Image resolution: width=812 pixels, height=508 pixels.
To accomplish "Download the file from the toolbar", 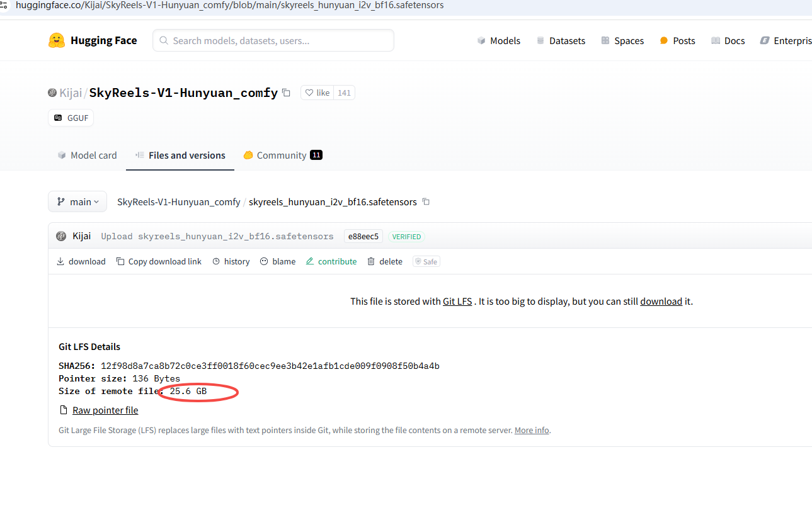I will pos(81,261).
